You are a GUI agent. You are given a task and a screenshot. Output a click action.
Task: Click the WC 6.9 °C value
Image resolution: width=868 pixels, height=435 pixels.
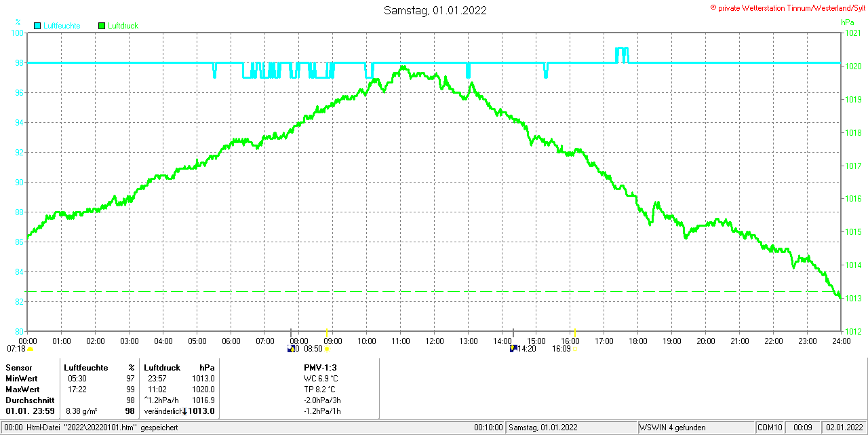[x=321, y=379]
